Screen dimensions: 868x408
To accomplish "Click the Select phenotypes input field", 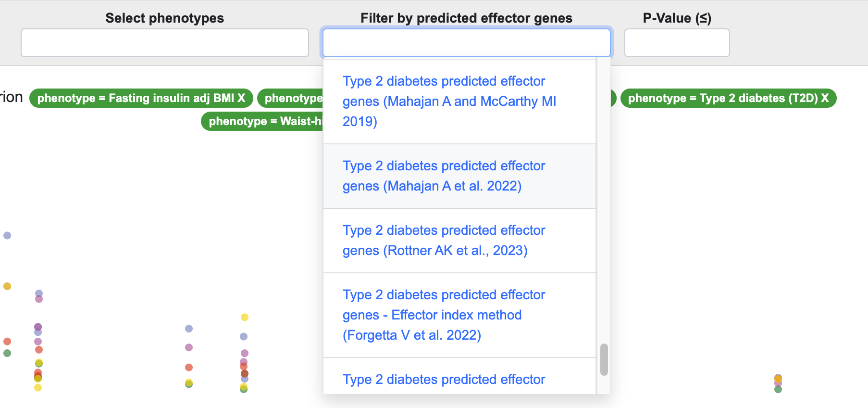I will (x=164, y=42).
